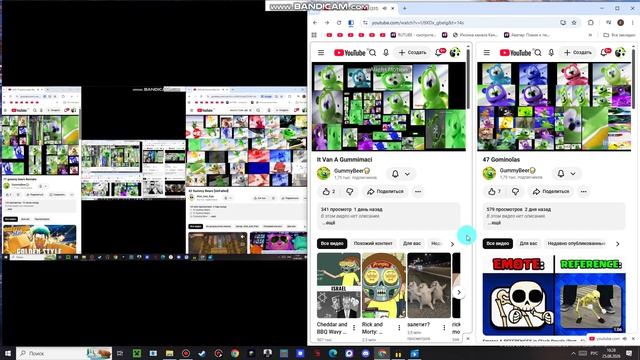This screenshot has width=640, height=360.
Task: Play the 47 Gominolas video player
Action: pos(554,107)
